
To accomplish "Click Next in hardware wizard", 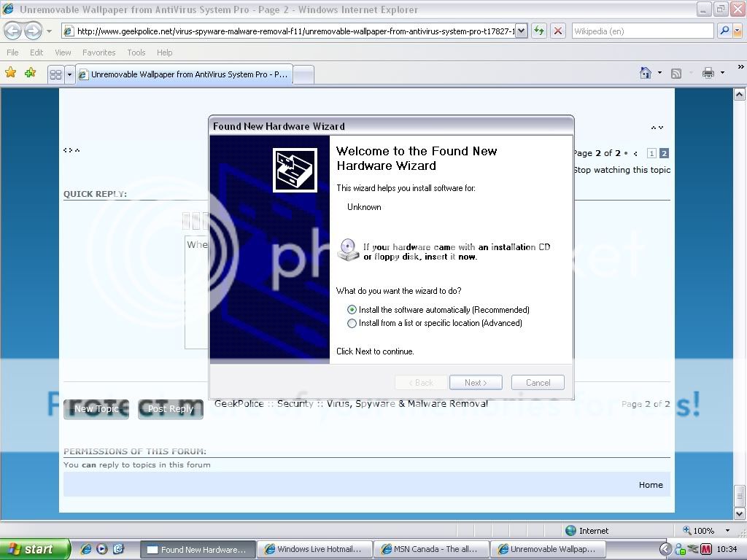I will click(476, 382).
